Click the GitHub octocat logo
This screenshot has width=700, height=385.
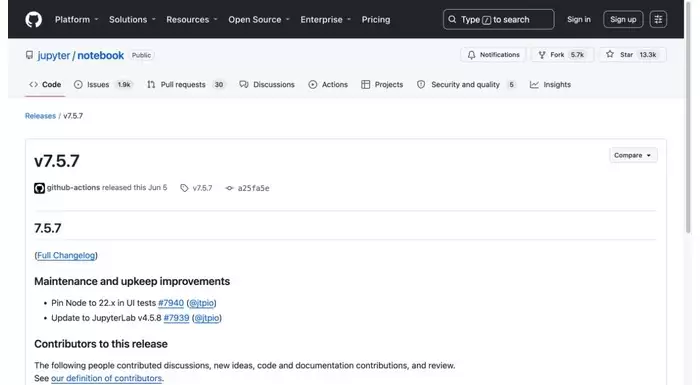(33, 20)
